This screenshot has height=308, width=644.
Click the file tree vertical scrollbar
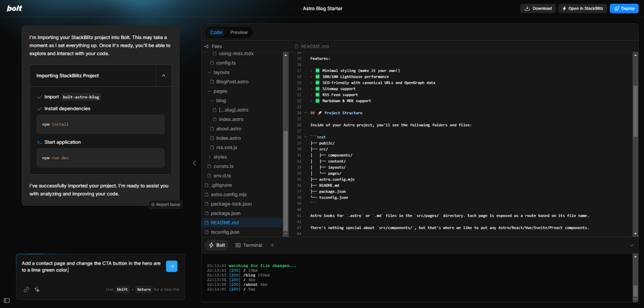(286, 183)
